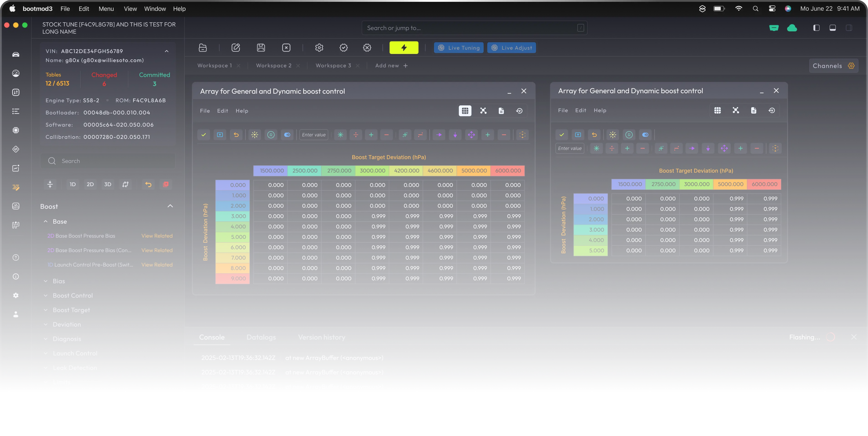Switch left array window to grid view
This screenshot has width=868, height=436.
pos(465,111)
